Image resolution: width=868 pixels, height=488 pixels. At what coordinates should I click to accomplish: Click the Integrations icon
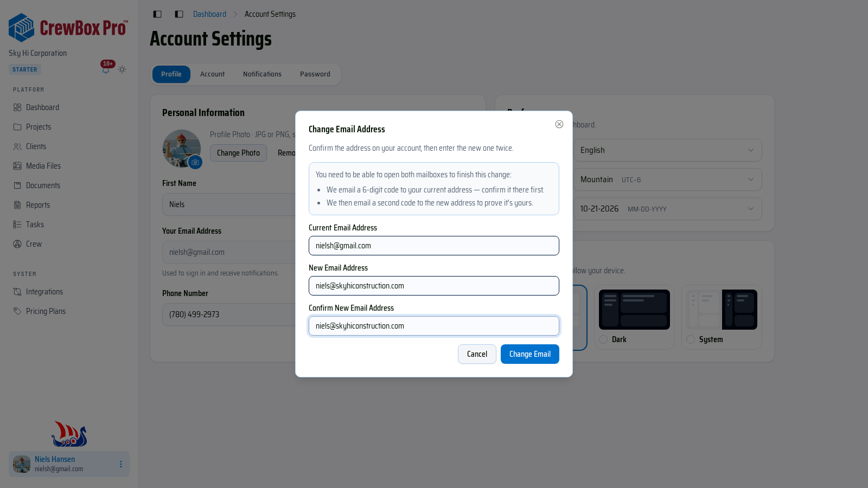[17, 292]
